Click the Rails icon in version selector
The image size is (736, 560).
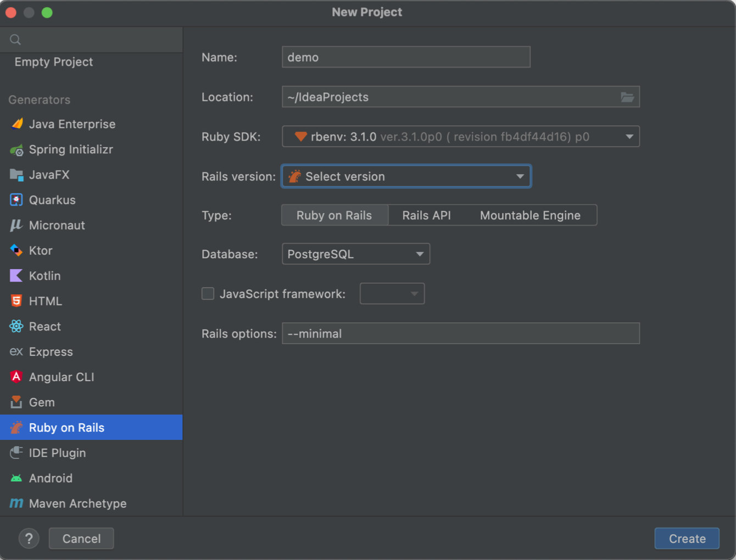(295, 176)
